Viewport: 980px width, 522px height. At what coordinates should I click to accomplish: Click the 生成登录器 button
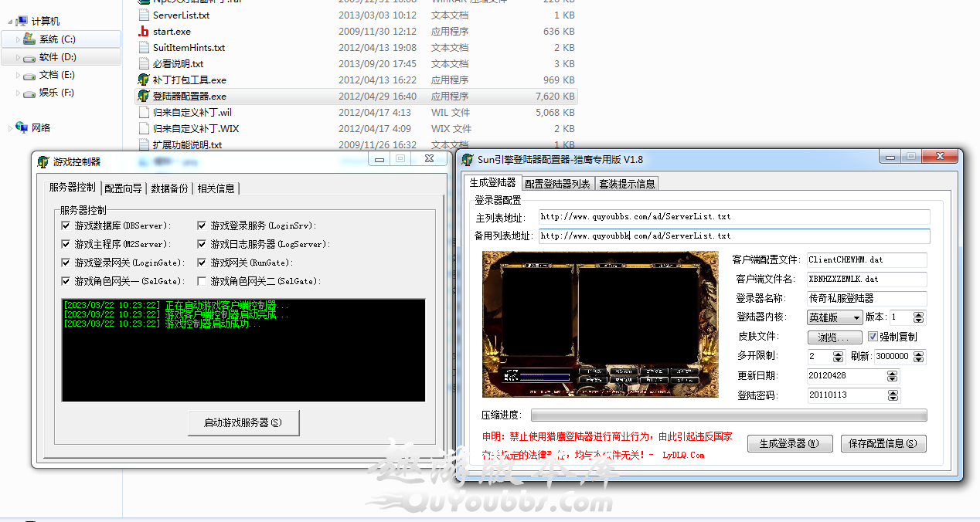789,444
